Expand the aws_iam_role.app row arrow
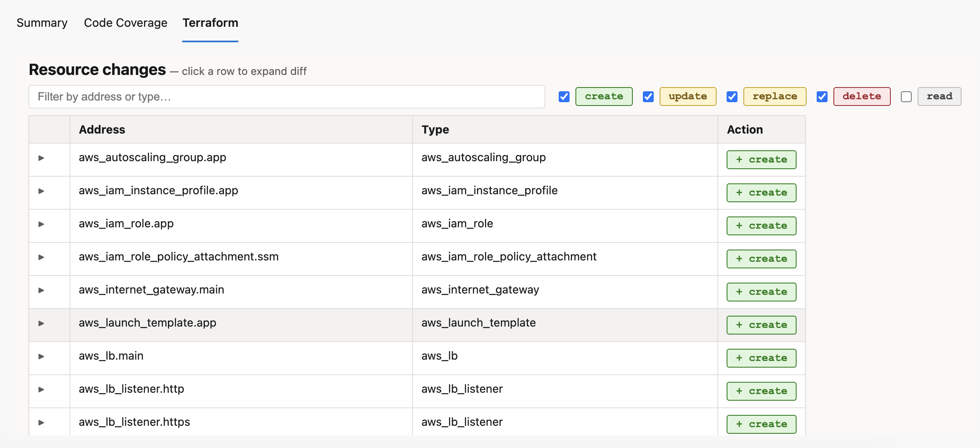This screenshot has width=980, height=448. click(41, 224)
